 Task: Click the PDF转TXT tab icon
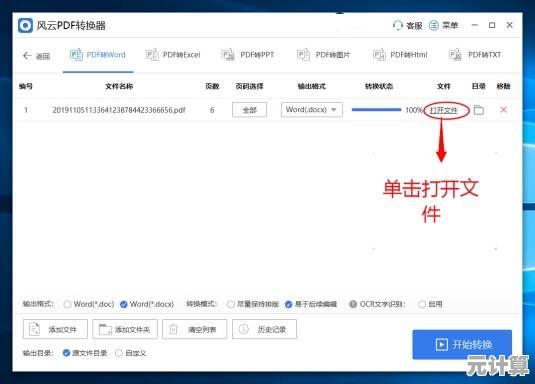(x=455, y=55)
